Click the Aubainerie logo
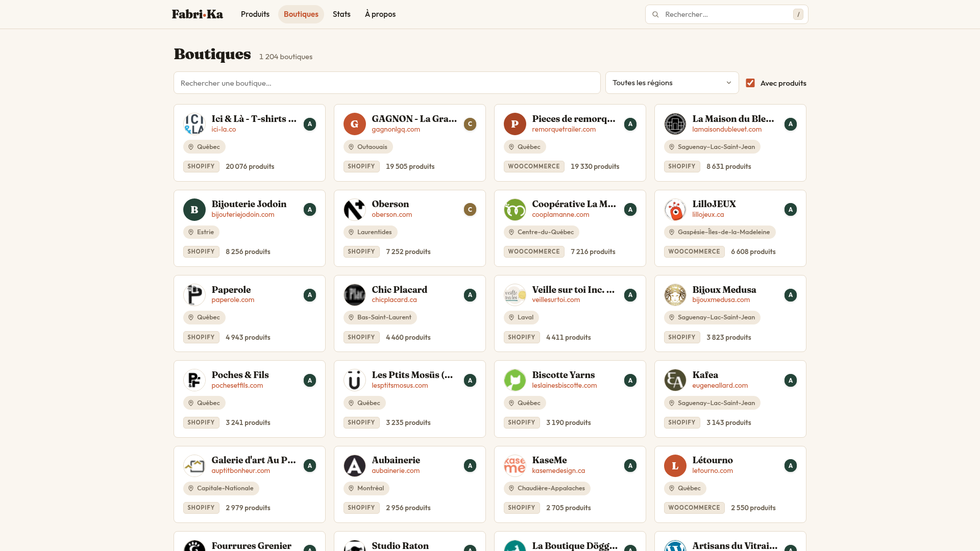 [x=355, y=466]
